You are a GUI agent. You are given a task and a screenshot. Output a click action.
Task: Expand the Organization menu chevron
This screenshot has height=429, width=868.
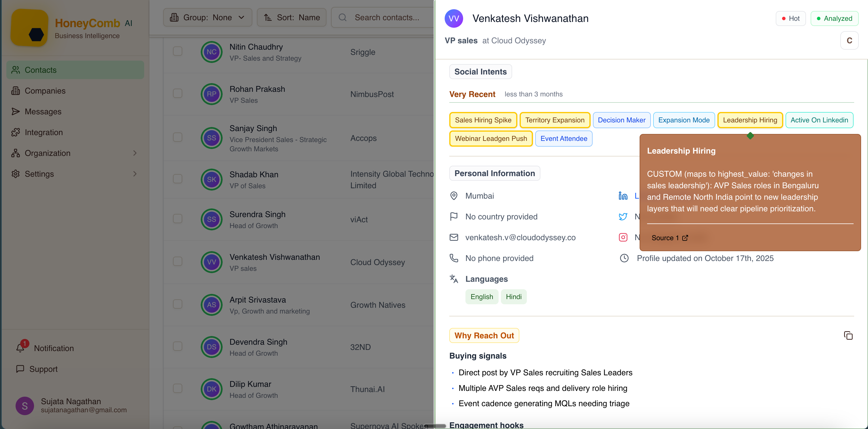[135, 153]
